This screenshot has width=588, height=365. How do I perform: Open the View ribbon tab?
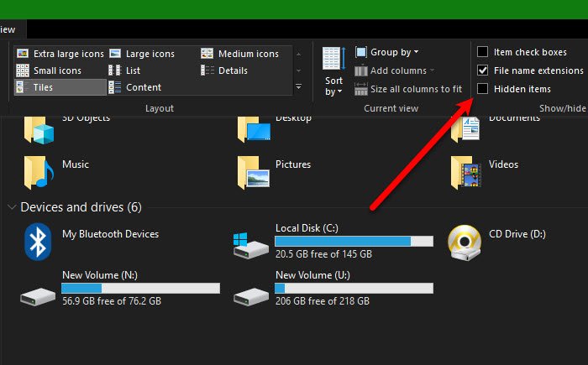[8, 29]
